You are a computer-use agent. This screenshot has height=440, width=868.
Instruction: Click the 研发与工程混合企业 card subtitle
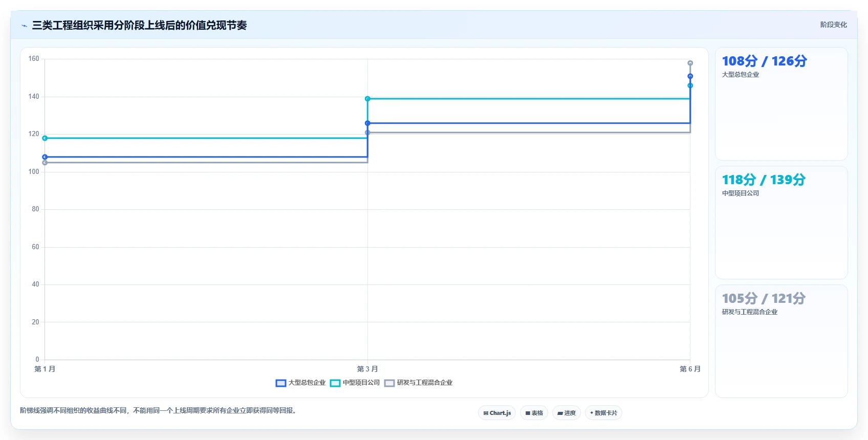(750, 312)
